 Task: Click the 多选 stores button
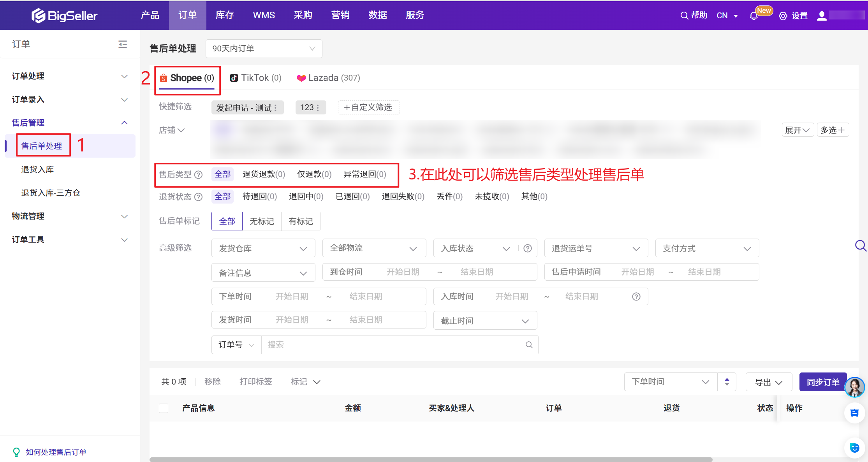(833, 130)
